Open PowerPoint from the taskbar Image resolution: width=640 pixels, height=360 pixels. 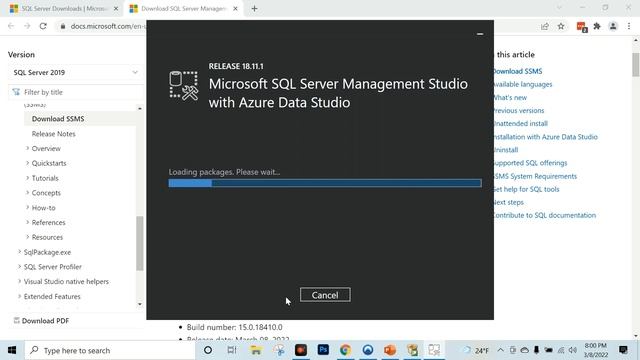point(390,350)
